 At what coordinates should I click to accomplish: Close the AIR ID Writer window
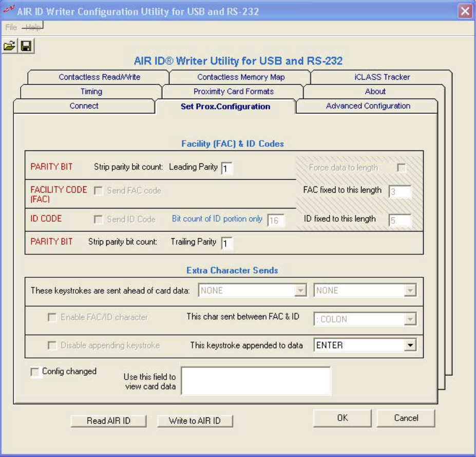point(465,11)
